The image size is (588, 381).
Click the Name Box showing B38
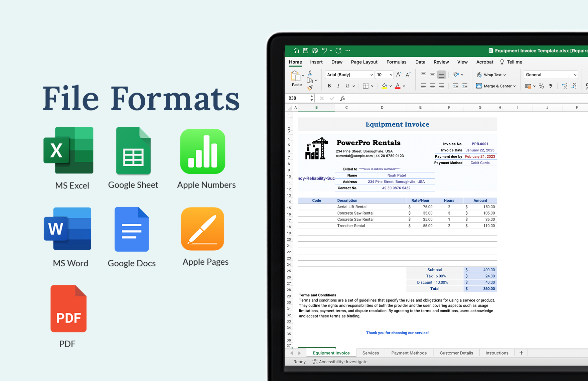tap(298, 98)
